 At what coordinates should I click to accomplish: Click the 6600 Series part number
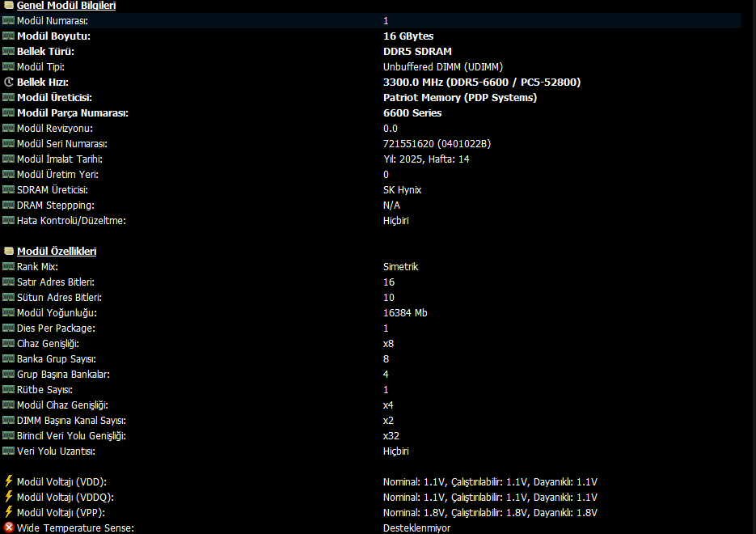point(412,113)
